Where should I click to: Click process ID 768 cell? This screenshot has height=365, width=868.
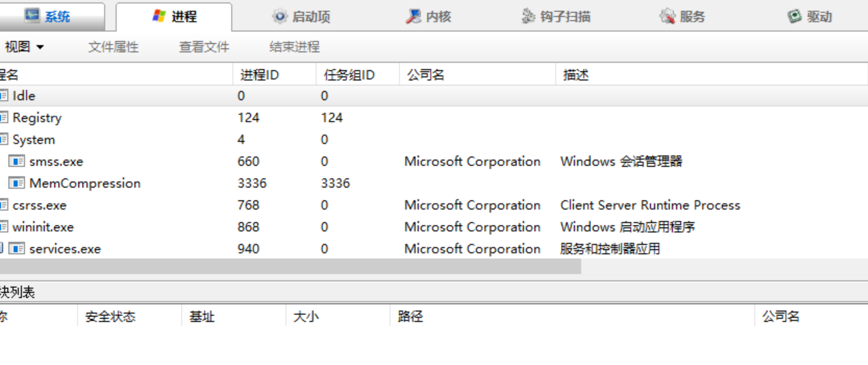tap(248, 205)
